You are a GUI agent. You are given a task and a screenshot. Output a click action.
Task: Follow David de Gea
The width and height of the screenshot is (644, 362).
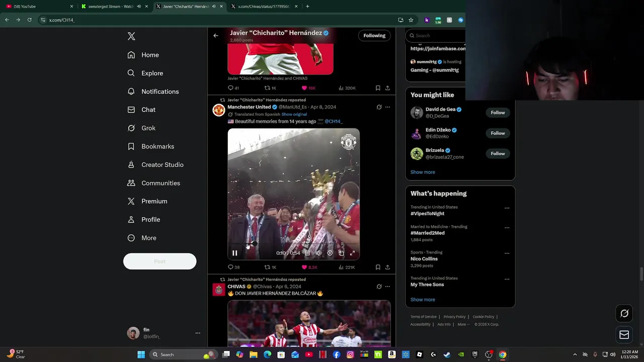point(498,113)
